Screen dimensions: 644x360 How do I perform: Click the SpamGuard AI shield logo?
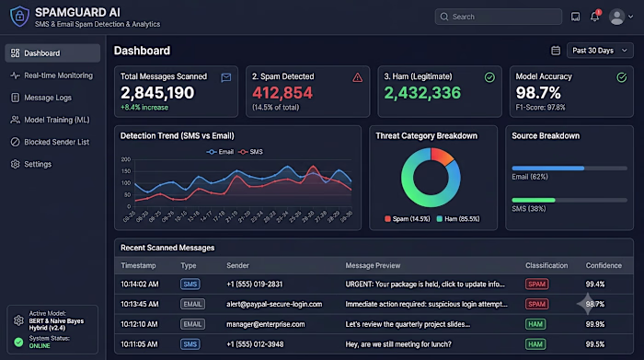tap(19, 17)
